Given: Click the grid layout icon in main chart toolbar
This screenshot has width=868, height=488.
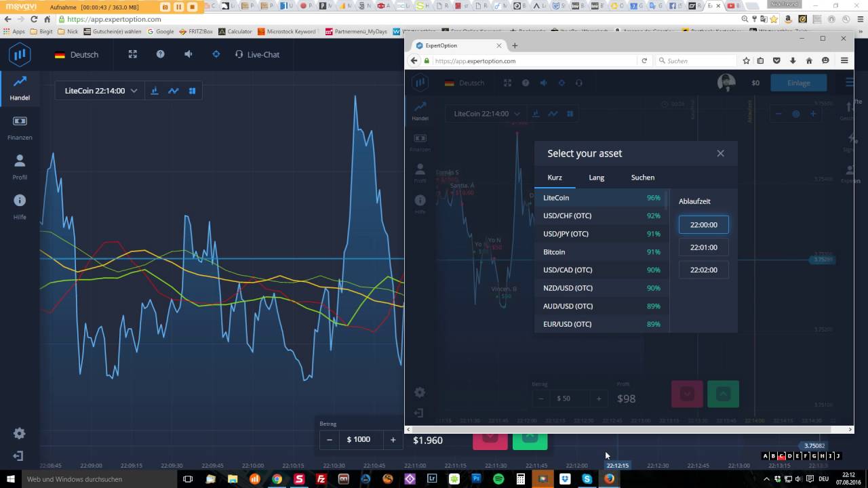Looking at the screenshot, I should click(192, 91).
